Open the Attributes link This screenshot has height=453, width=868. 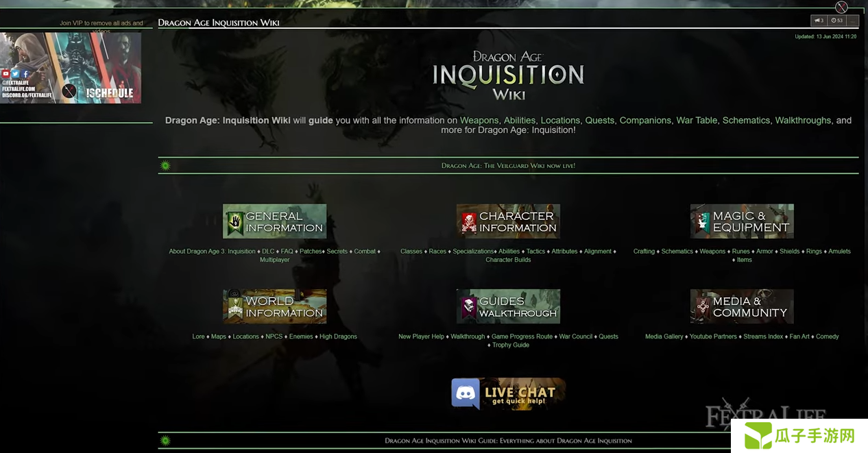point(564,252)
